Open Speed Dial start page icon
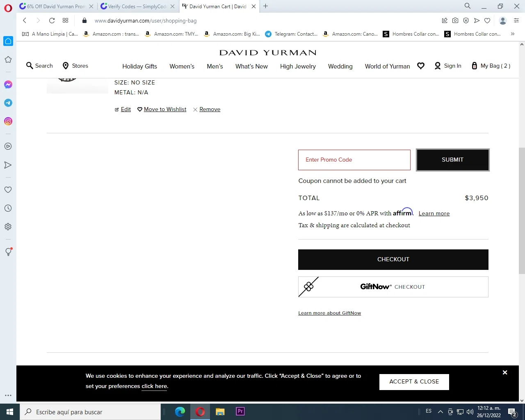Image resolution: width=525 pixels, height=420 pixels. coord(65,21)
